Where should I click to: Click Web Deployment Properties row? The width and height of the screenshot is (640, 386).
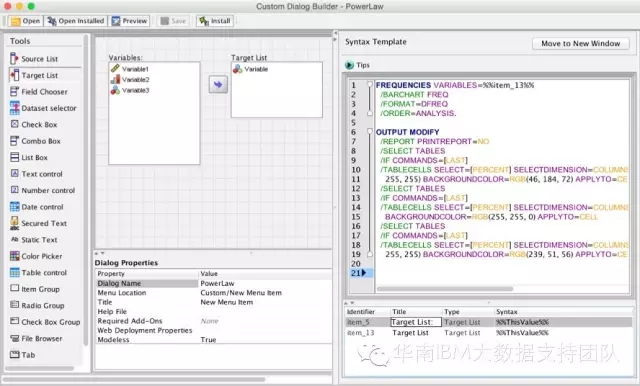(213, 330)
